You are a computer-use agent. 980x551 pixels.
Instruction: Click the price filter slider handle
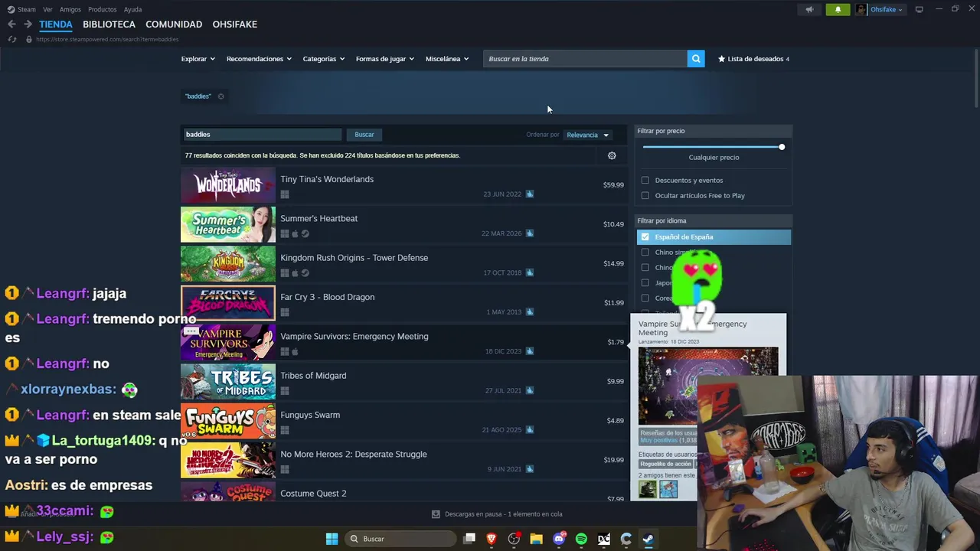click(x=782, y=147)
